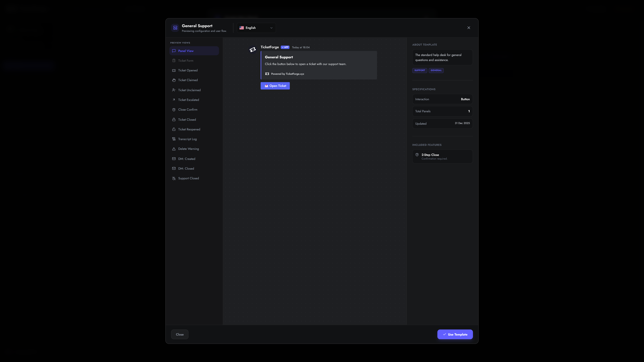
Task: Click Powered by TicketForge.xyz footer
Action: point(287,74)
